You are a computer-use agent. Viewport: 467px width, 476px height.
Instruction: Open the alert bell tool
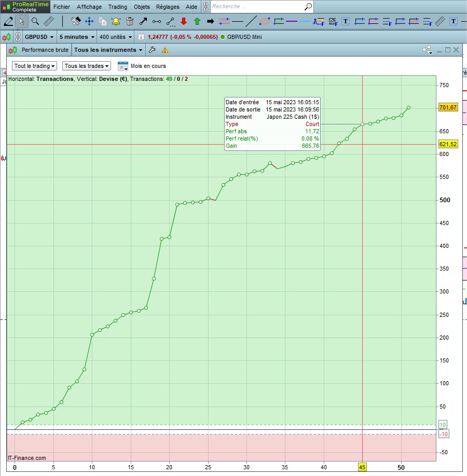[116, 21]
